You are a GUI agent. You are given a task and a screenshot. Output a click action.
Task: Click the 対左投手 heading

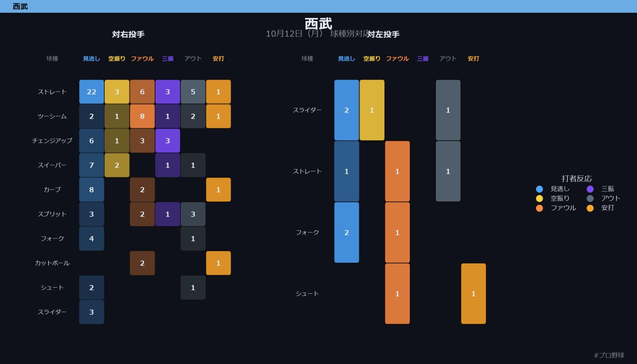(383, 34)
